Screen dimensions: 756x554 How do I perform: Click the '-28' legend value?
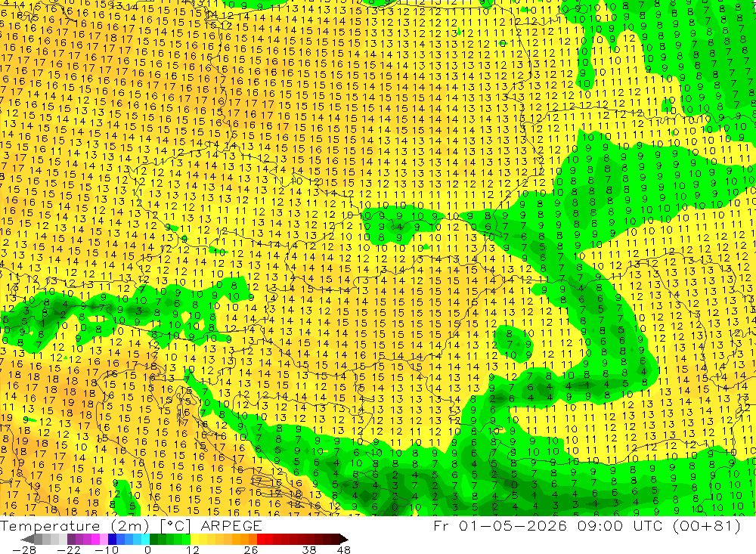point(24,550)
